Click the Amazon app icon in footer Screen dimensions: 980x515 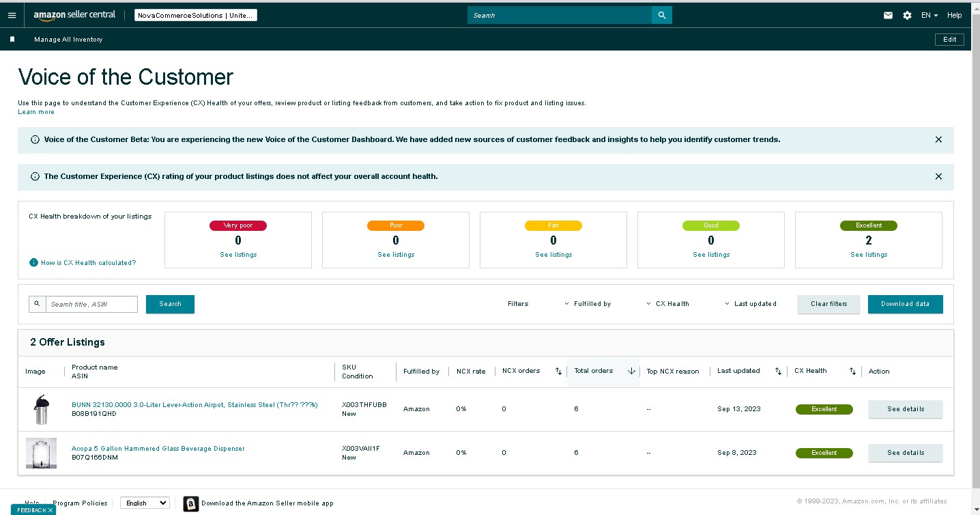pos(191,503)
